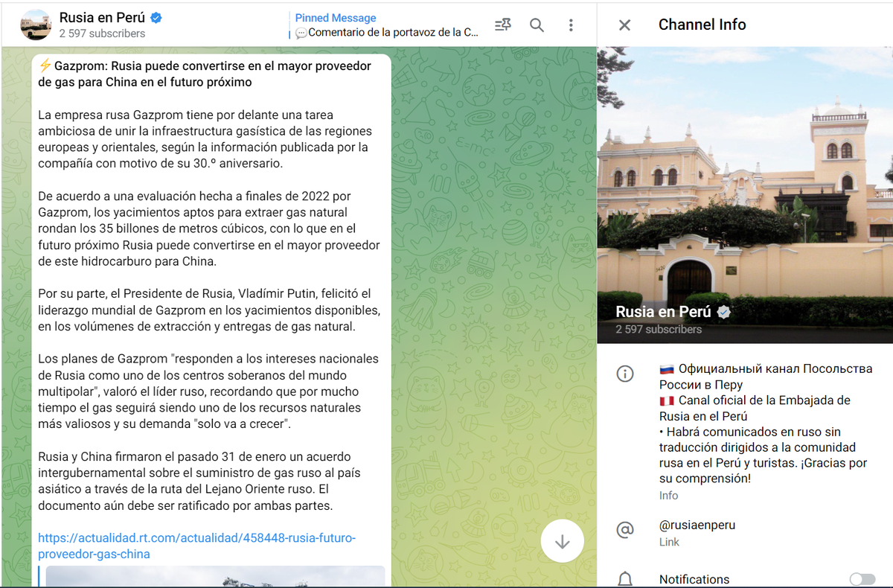Viewport: 893px width, 588px height.
Task: Open the pinned messages list icon
Action: coord(502,25)
